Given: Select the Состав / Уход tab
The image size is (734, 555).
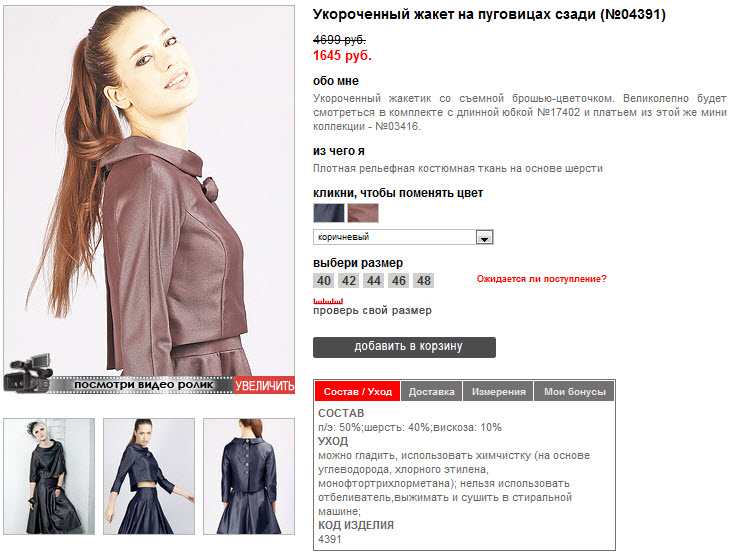Looking at the screenshot, I should [358, 391].
